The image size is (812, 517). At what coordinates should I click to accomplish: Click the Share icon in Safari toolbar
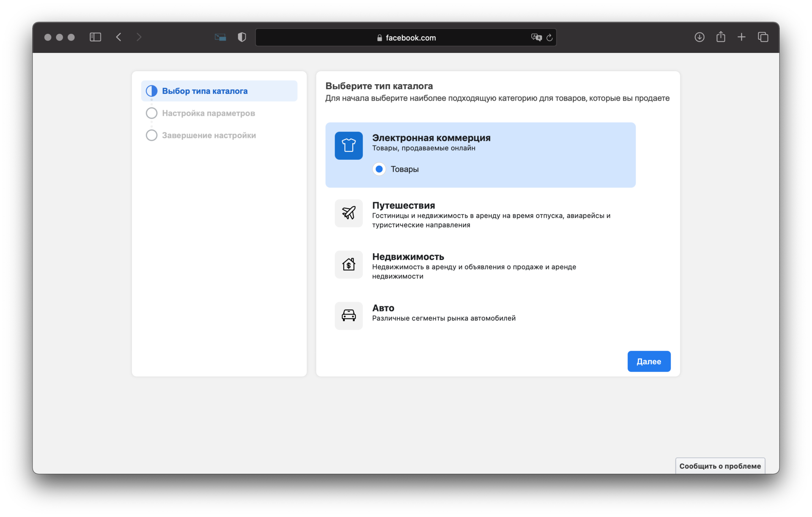click(x=721, y=37)
